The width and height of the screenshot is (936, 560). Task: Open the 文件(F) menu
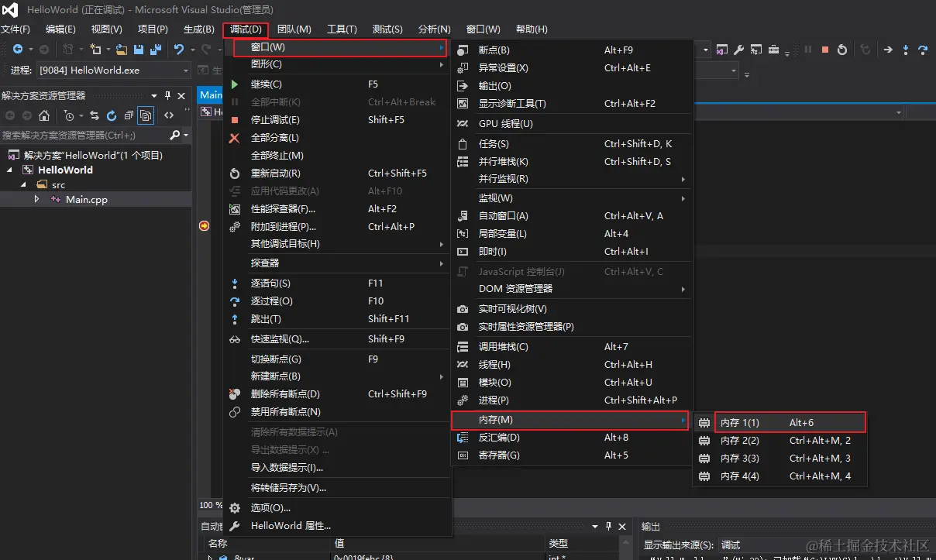pos(15,29)
